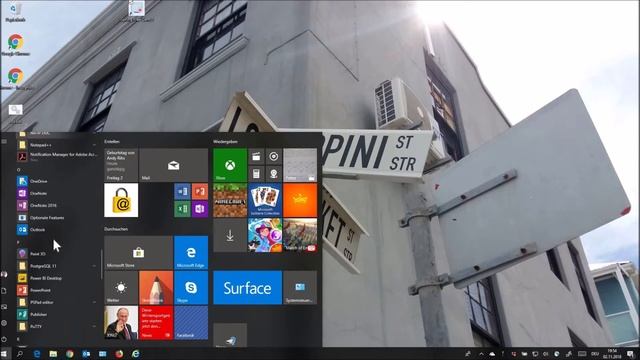Open the Mail tile
Viewport: 640px width, 360px height.
pyautogui.click(x=173, y=165)
